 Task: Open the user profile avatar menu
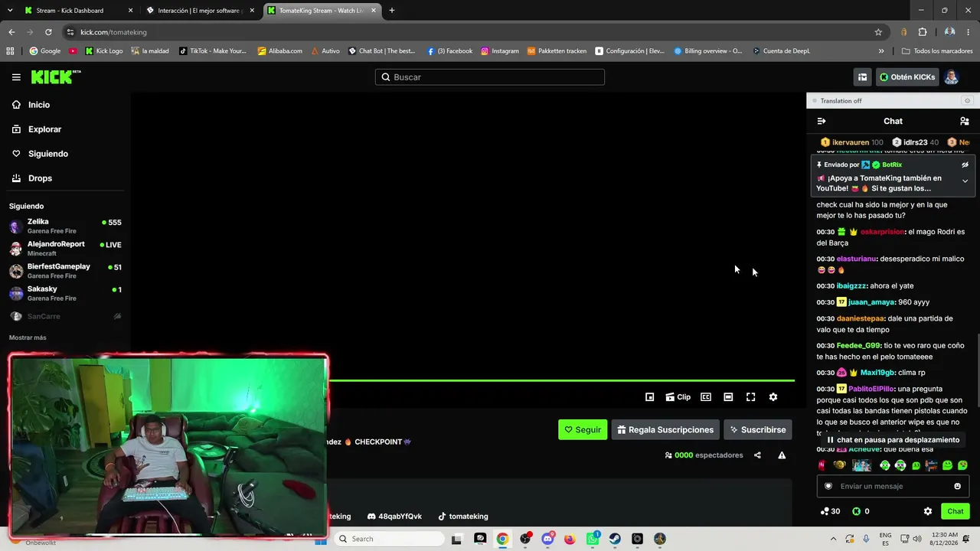[951, 77]
